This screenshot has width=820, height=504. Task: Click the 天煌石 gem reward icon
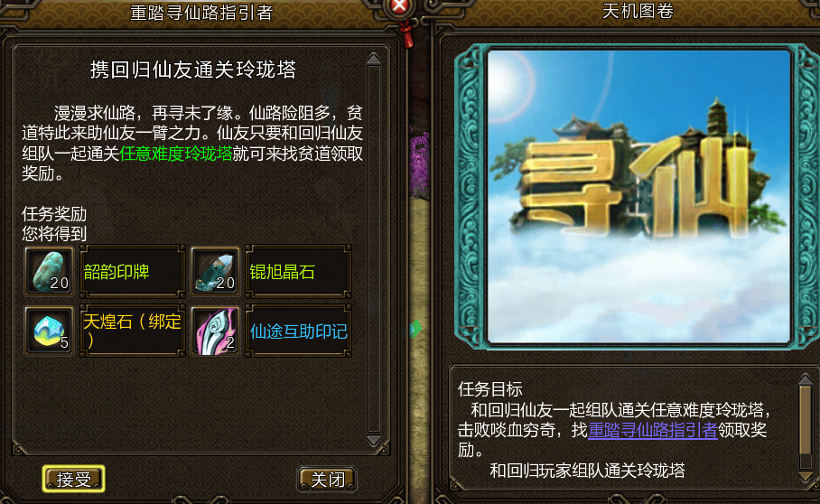point(49,331)
